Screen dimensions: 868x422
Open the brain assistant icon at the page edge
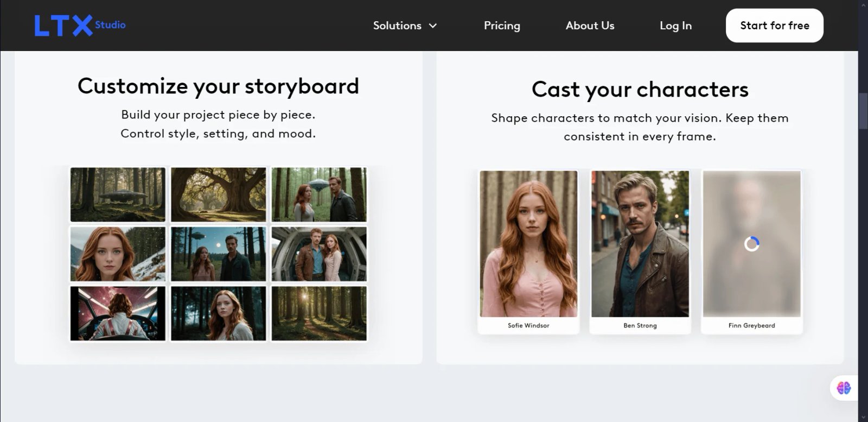(x=844, y=388)
